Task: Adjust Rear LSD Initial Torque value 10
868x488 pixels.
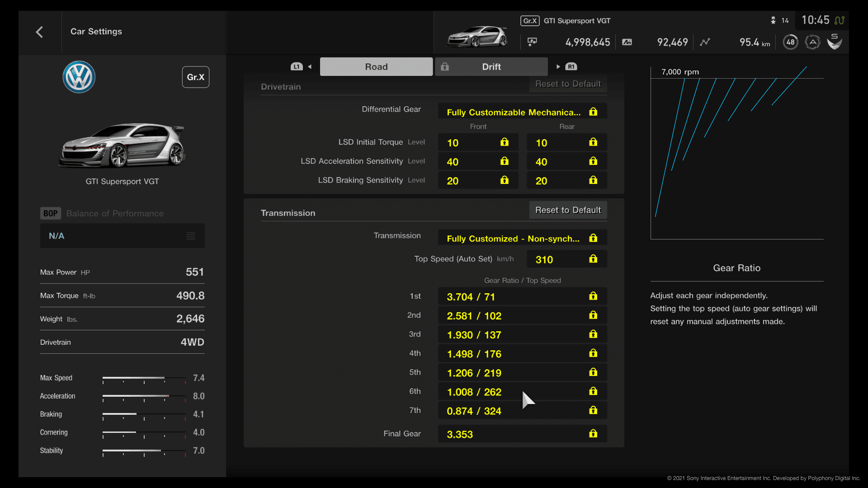Action: pyautogui.click(x=566, y=142)
